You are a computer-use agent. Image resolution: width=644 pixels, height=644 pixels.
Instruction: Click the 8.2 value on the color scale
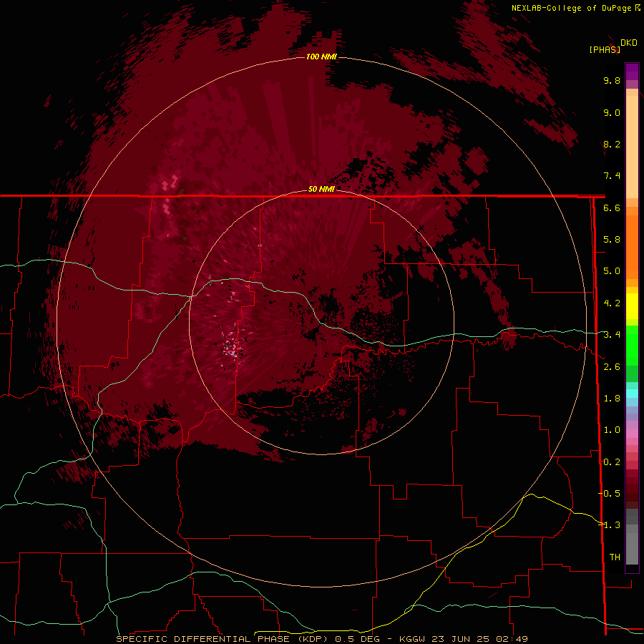tap(612, 144)
